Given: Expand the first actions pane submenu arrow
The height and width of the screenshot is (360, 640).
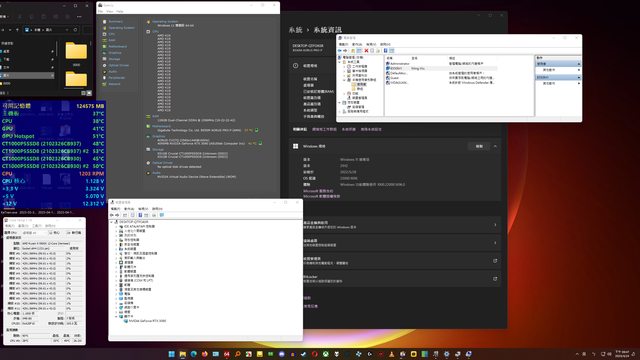Looking at the screenshot, I should pyautogui.click(x=579, y=70).
